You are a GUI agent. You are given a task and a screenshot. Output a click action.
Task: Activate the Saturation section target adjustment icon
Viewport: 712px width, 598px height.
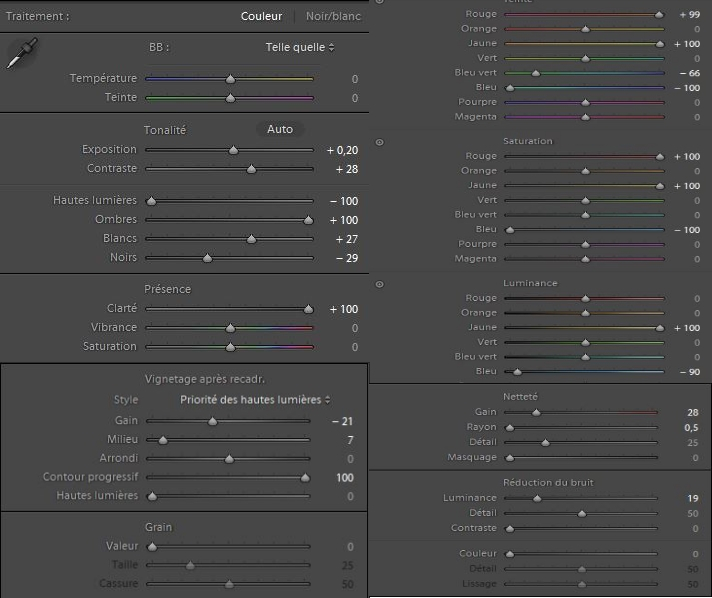380,142
